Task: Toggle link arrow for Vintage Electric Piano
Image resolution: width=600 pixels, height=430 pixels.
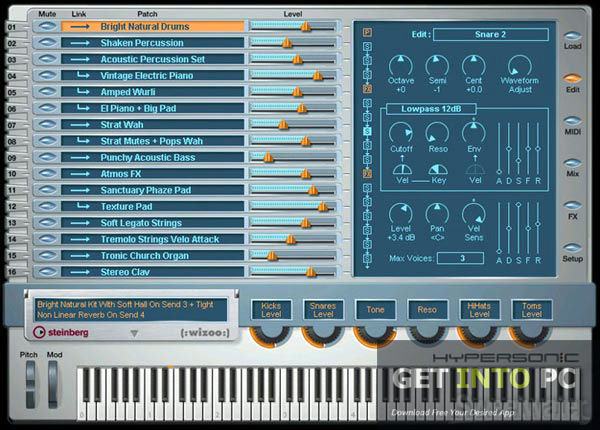Action: [x=83, y=75]
